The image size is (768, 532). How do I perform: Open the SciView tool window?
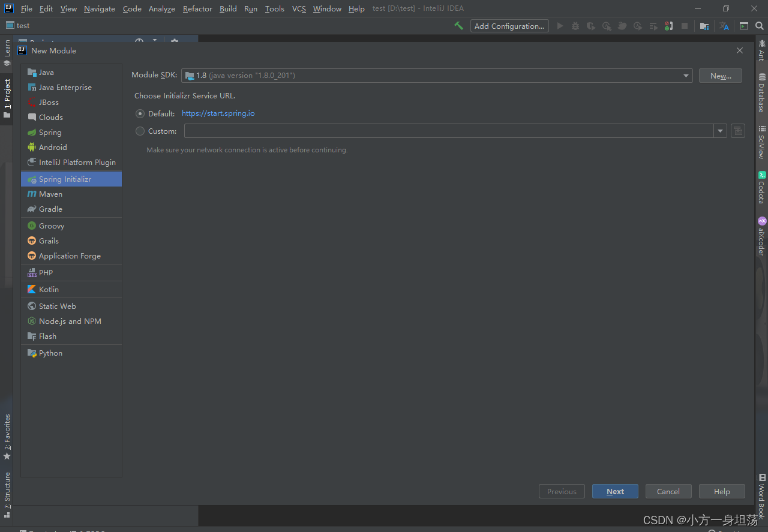coord(761,142)
